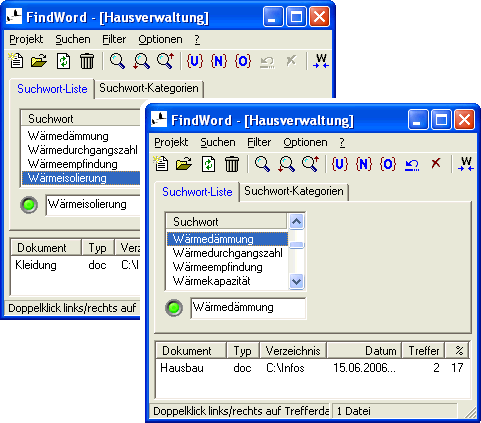Click scroll down arrow of front Suchwort list
The image size is (481, 423).
click(296, 282)
